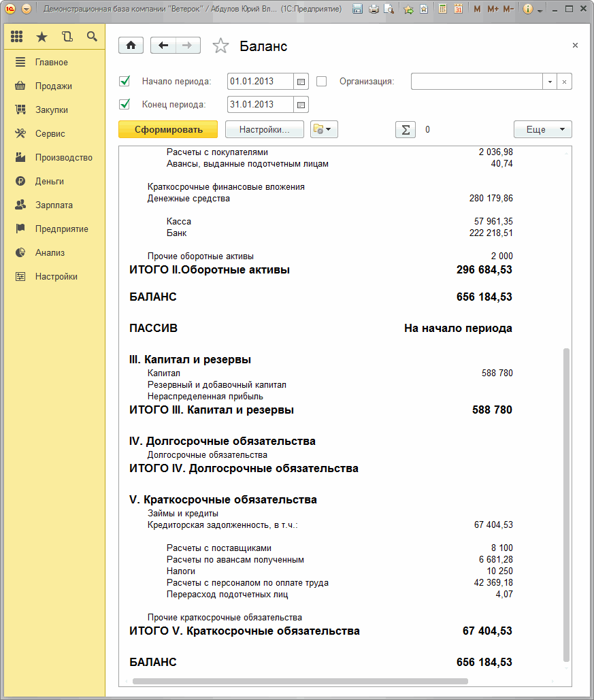
Task: Open the Настройки... button
Action: pyautogui.click(x=265, y=129)
